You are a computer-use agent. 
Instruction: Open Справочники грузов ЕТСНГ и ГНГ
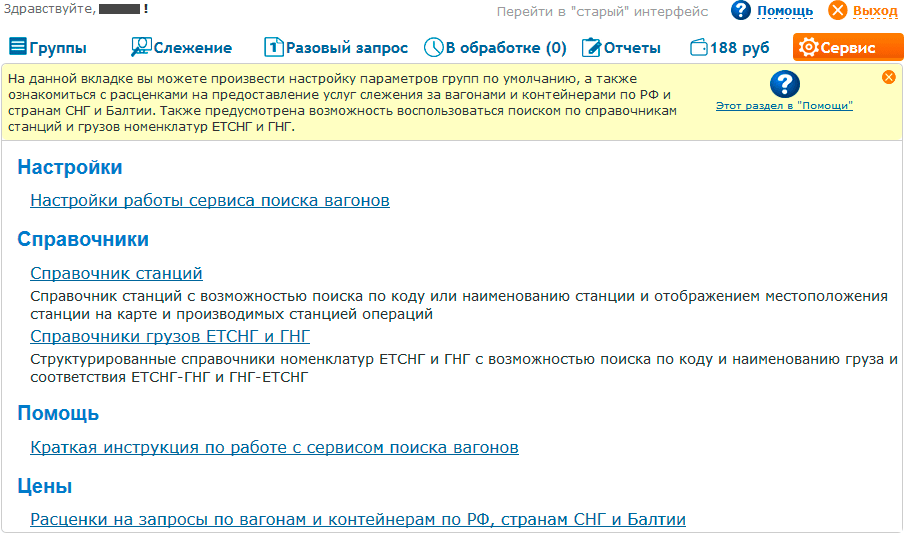point(170,337)
